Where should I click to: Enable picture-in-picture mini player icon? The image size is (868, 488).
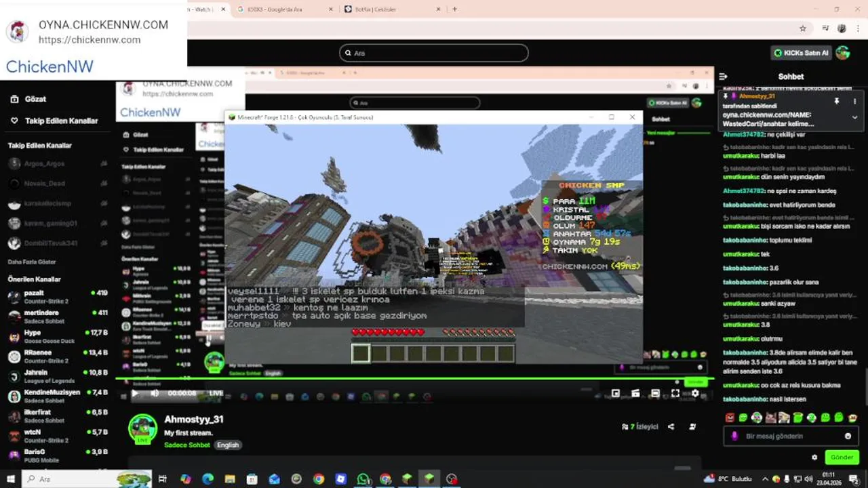click(x=616, y=393)
